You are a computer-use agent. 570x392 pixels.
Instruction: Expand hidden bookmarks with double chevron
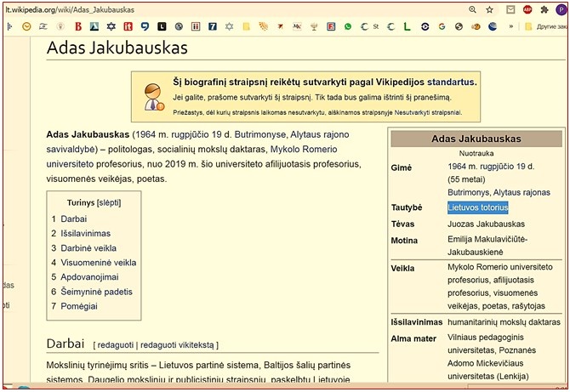pos(510,26)
